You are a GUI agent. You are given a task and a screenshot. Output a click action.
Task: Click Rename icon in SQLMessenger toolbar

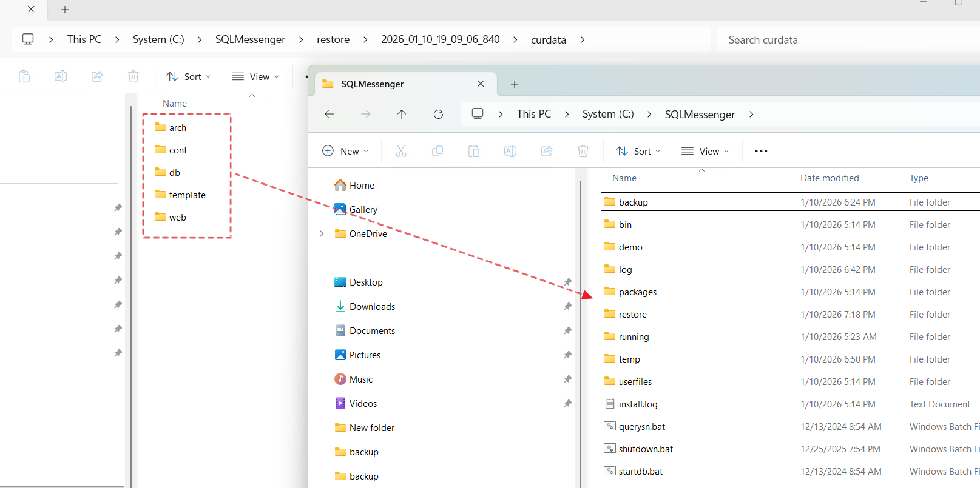coord(510,151)
